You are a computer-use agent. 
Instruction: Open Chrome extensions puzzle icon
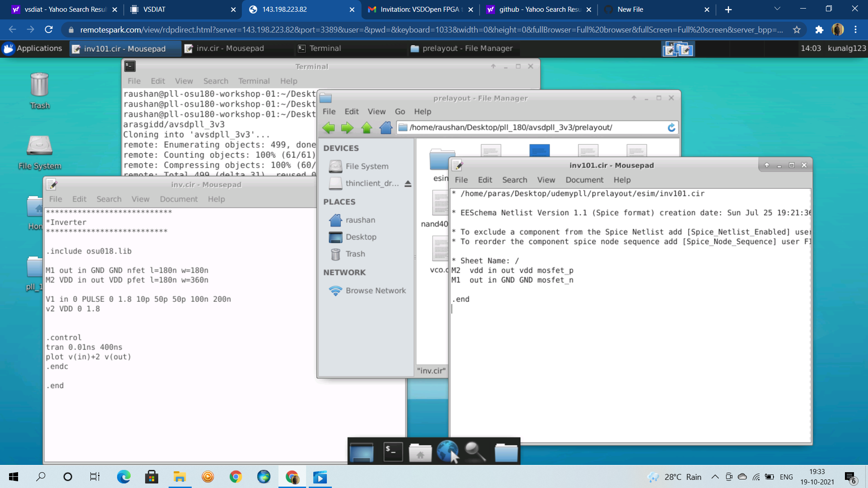[819, 30]
